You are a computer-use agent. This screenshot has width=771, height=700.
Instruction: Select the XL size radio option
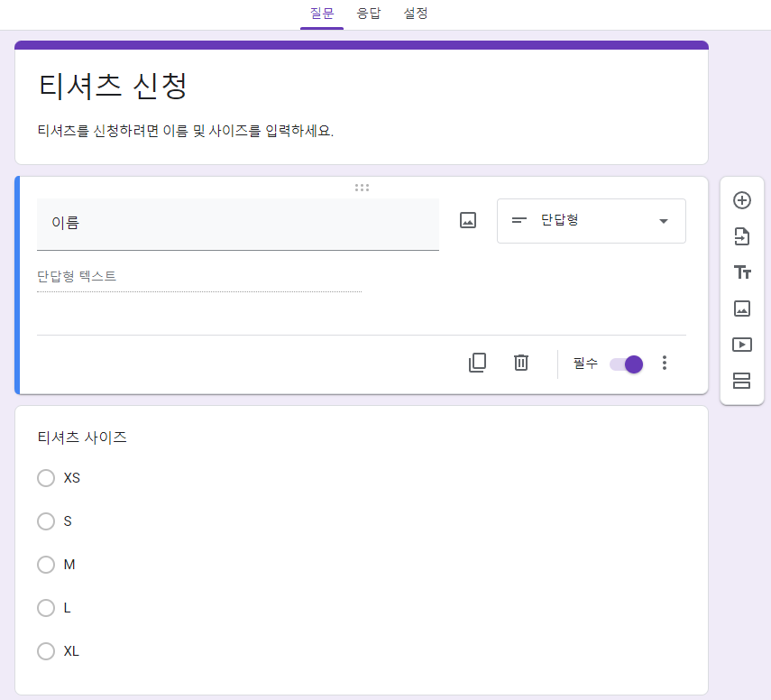46,650
